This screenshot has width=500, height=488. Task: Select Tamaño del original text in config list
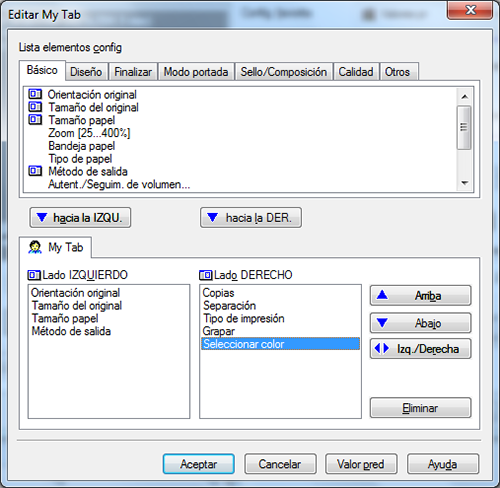tap(94, 107)
